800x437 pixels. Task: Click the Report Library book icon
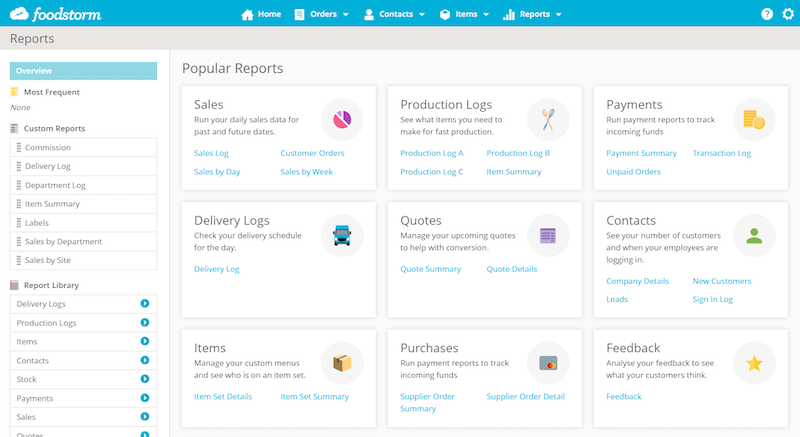[x=14, y=285]
